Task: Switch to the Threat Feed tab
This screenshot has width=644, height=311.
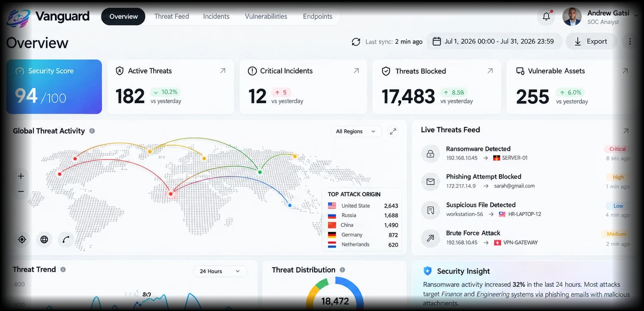Action: [x=171, y=17]
